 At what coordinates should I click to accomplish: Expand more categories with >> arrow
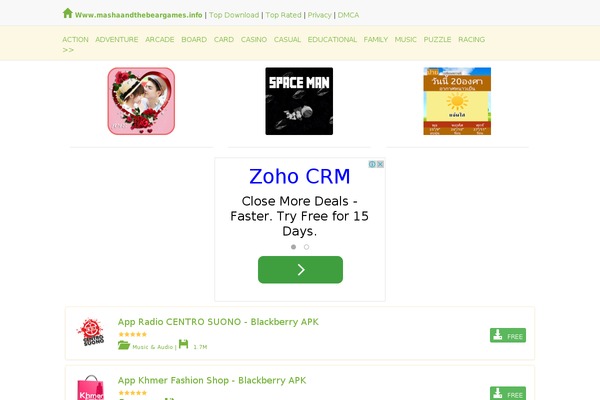[68, 50]
